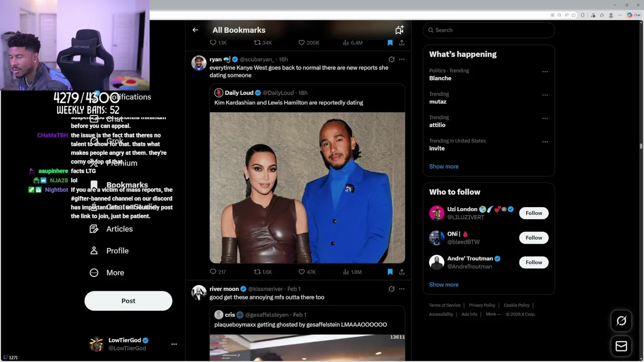Toggle bookmark on top post
The image size is (644, 362).
[390, 43]
